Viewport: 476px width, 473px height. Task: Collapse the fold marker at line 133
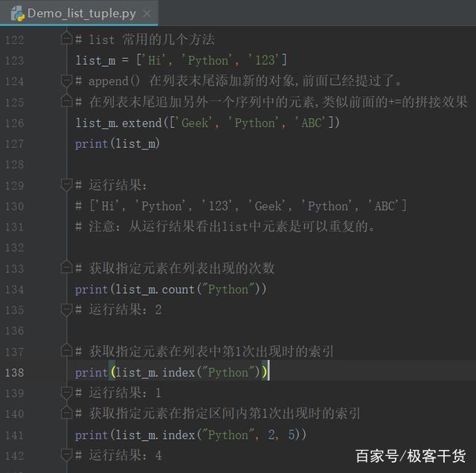tap(66, 268)
